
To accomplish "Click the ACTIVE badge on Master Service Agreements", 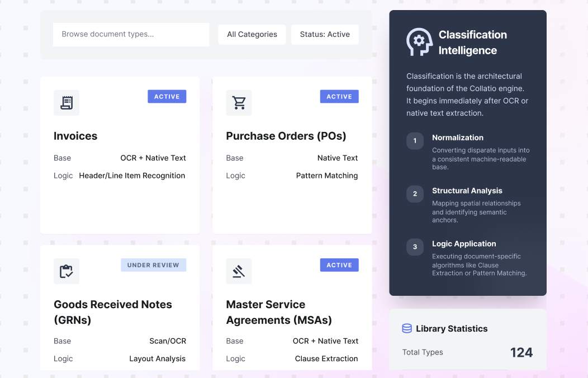I will tap(339, 265).
